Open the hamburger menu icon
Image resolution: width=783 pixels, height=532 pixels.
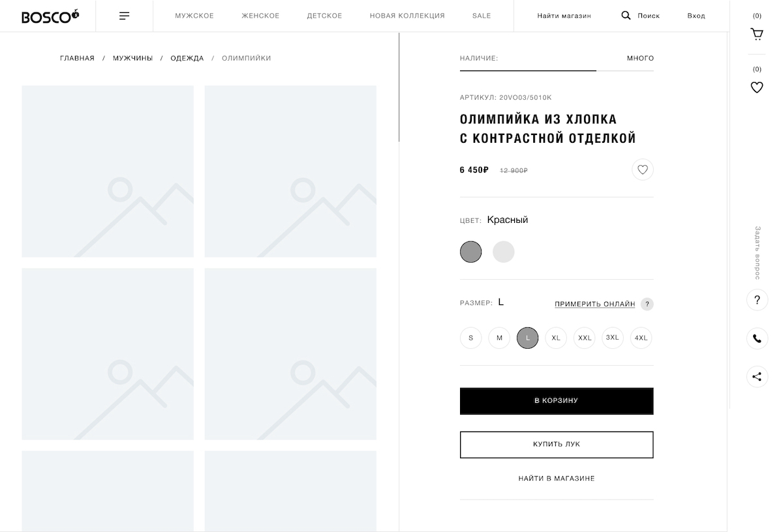(x=124, y=16)
